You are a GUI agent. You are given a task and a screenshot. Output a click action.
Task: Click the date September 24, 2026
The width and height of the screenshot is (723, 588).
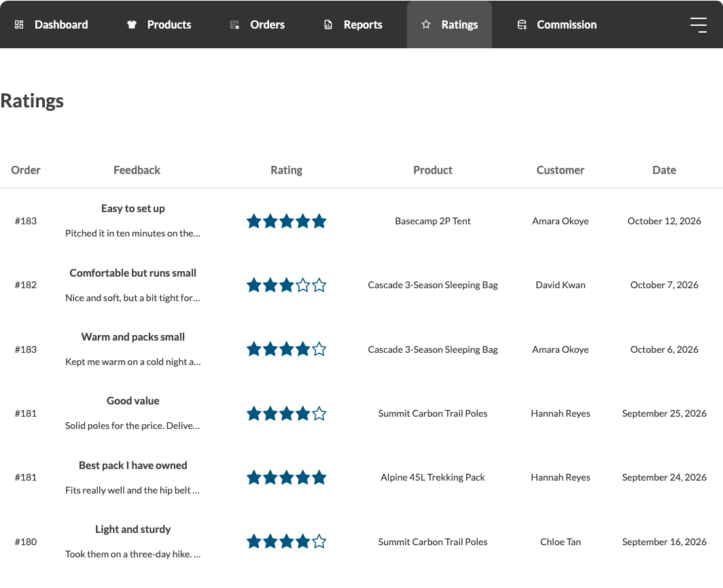(x=664, y=477)
